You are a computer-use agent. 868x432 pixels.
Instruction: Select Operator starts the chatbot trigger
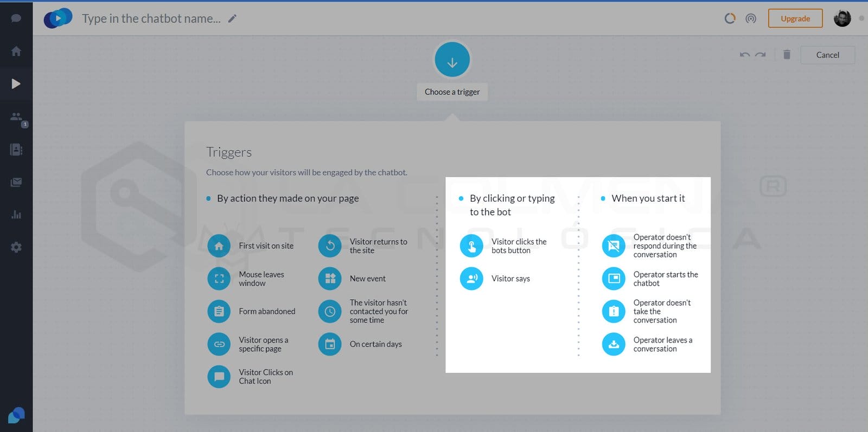(650, 279)
